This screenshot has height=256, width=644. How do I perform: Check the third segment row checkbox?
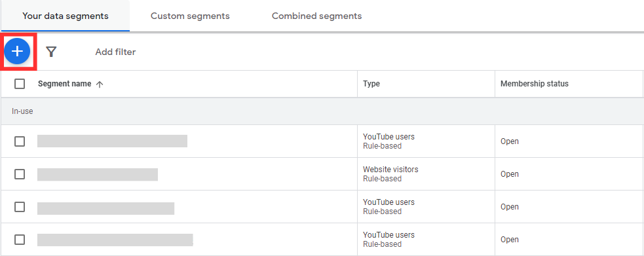(20, 207)
